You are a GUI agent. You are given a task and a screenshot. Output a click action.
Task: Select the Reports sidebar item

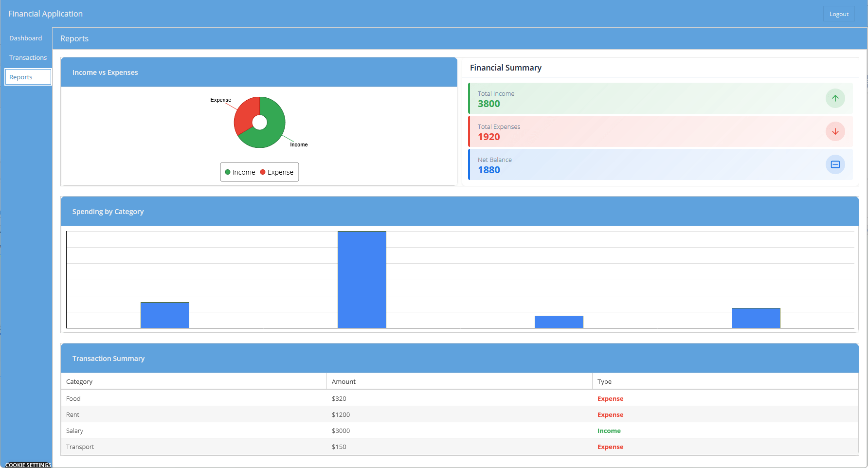tap(28, 77)
